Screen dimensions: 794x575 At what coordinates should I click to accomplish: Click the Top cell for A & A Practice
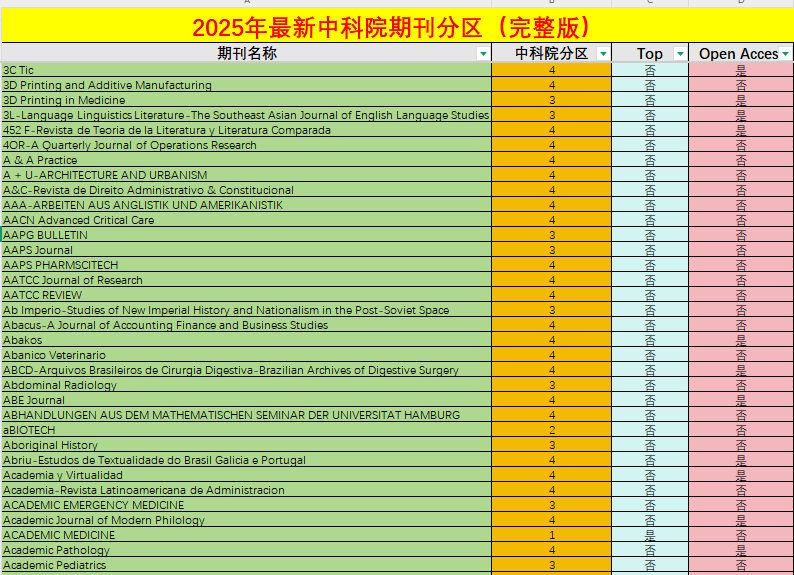pyautogui.click(x=650, y=160)
